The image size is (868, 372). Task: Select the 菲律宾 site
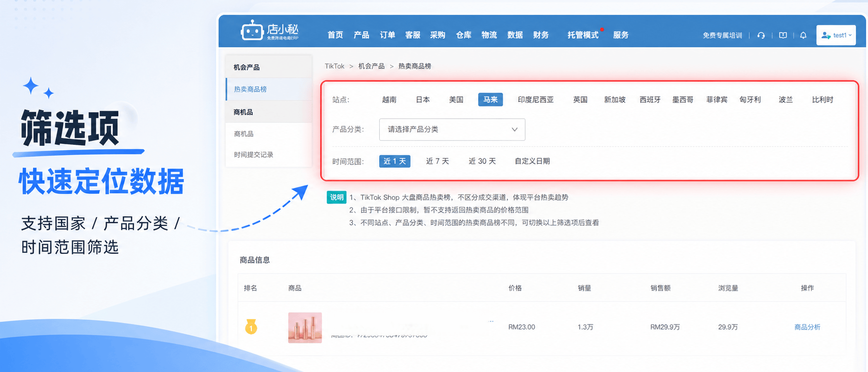(717, 100)
